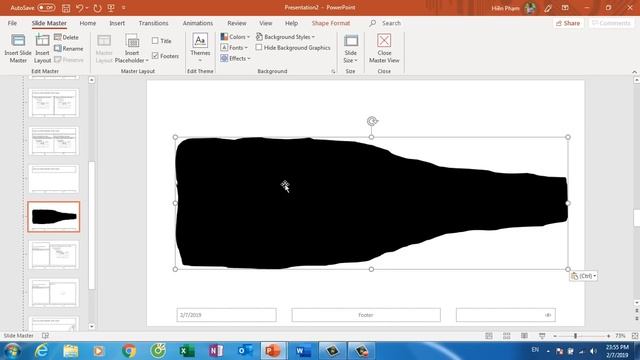
Task: Open the Comments pane button
Action: pyautogui.click(x=611, y=23)
